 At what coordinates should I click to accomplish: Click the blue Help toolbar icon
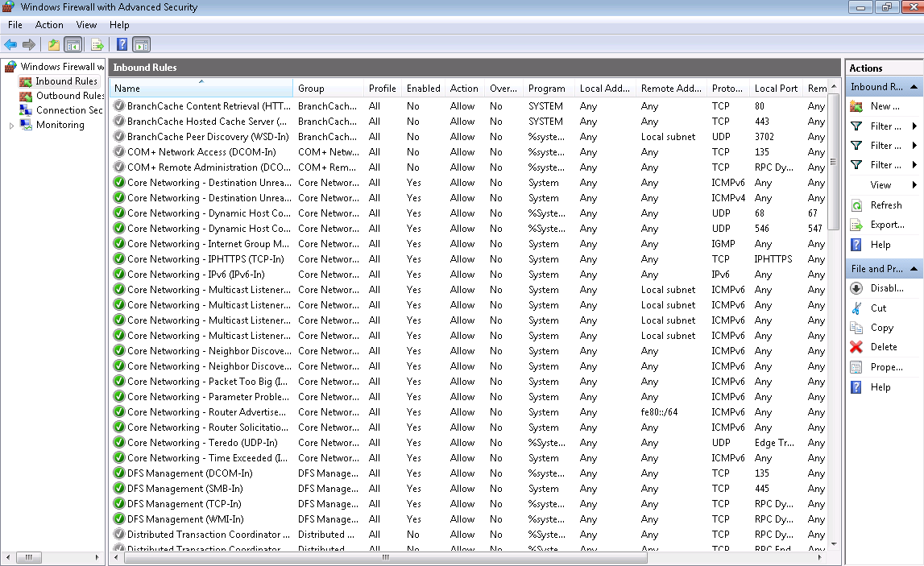[122, 45]
